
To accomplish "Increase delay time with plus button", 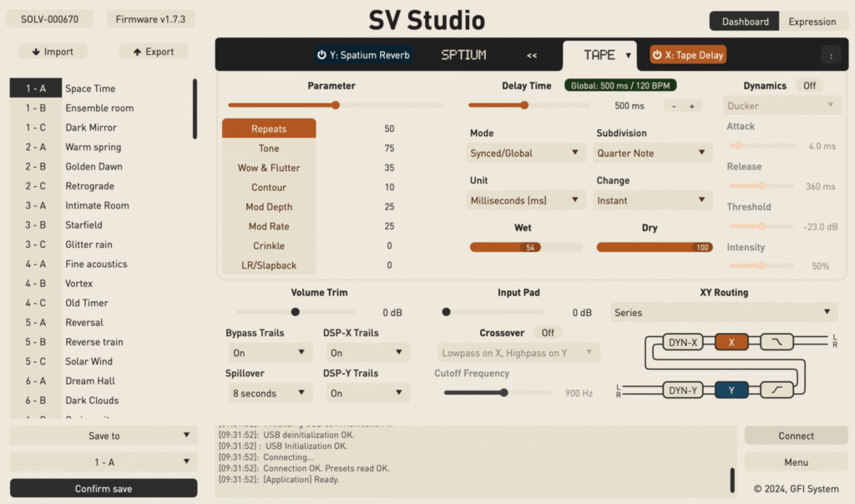I will [692, 106].
